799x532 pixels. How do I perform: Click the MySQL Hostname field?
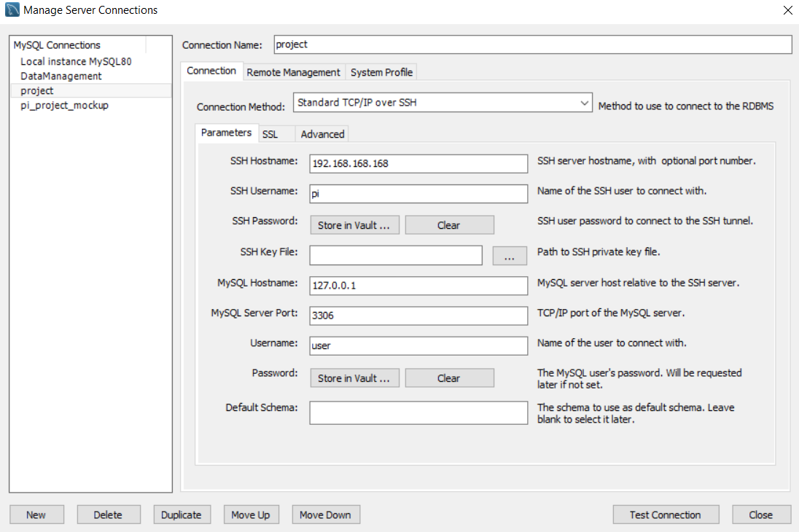pos(418,286)
